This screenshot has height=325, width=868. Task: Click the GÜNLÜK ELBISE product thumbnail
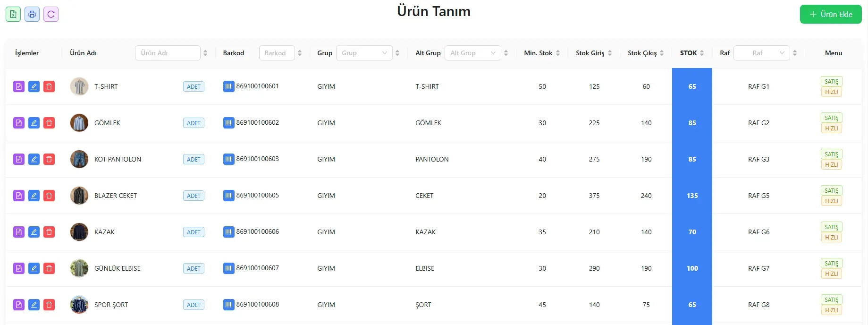[79, 268]
